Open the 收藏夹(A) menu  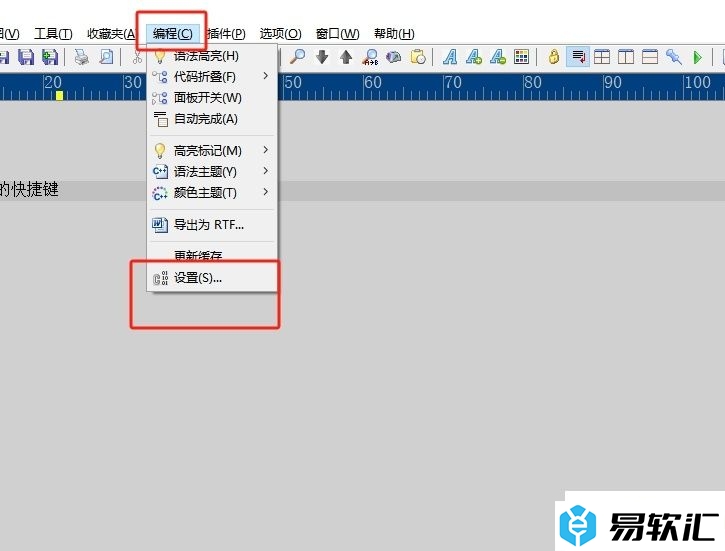111,34
